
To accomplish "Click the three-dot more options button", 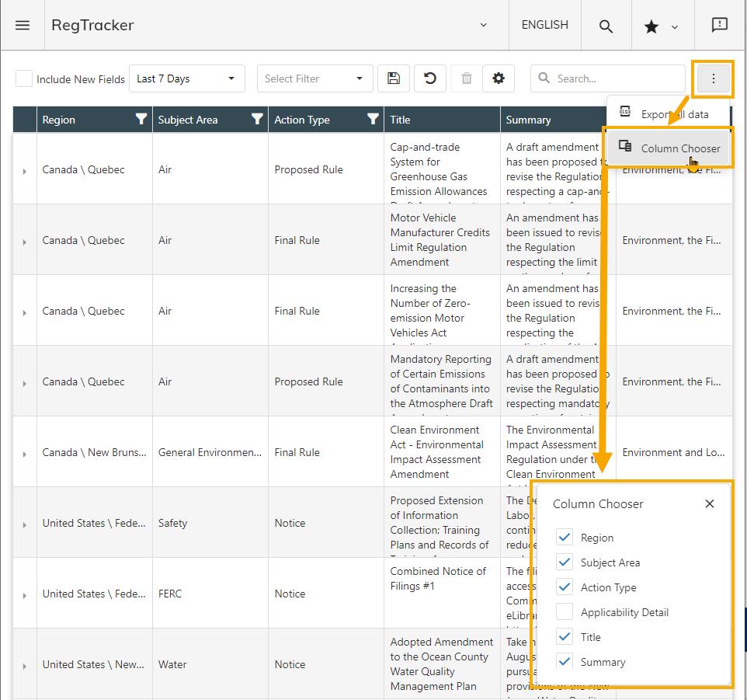I will click(x=713, y=78).
